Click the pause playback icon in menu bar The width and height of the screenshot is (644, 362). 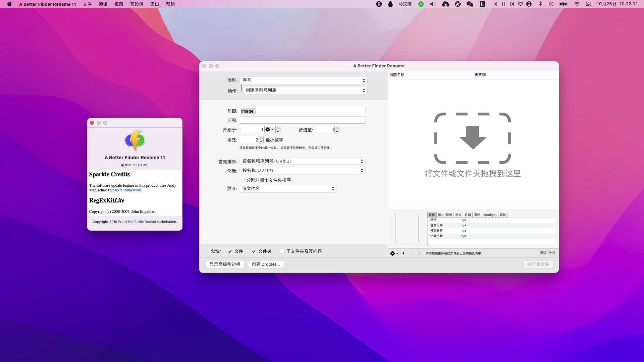click(x=503, y=4)
